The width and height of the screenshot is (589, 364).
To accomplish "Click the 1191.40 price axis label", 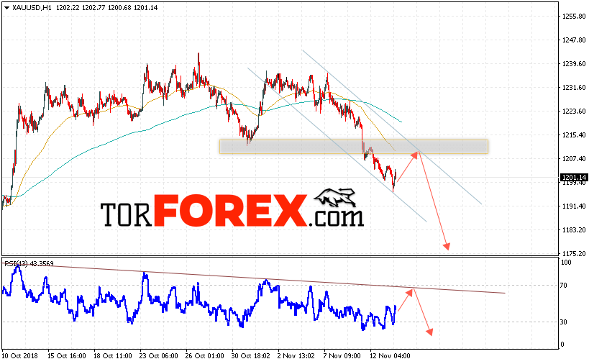I will [574, 206].
